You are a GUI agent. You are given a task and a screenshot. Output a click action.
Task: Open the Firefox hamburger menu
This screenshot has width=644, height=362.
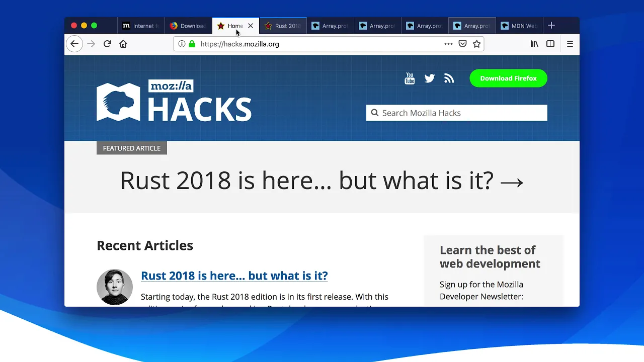click(x=570, y=44)
